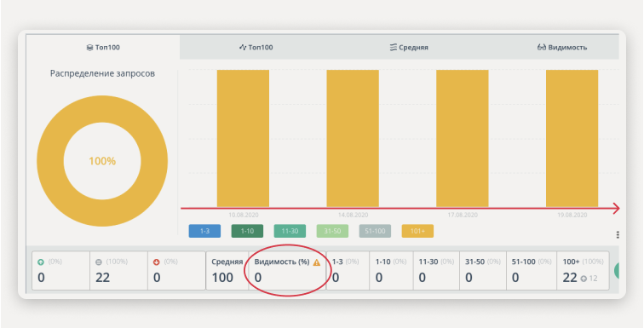Click the 100% label inside donut

[102, 161]
